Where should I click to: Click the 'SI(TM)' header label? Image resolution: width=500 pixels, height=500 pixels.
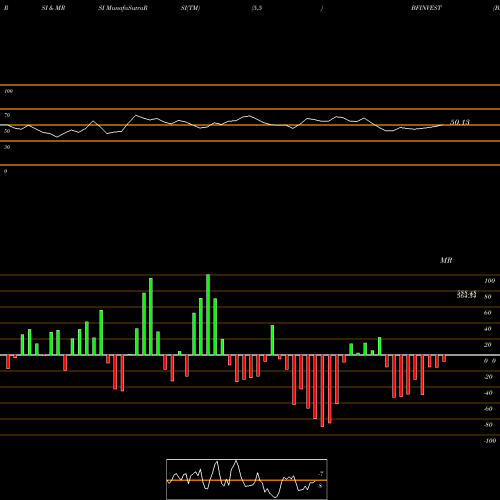click(x=190, y=8)
